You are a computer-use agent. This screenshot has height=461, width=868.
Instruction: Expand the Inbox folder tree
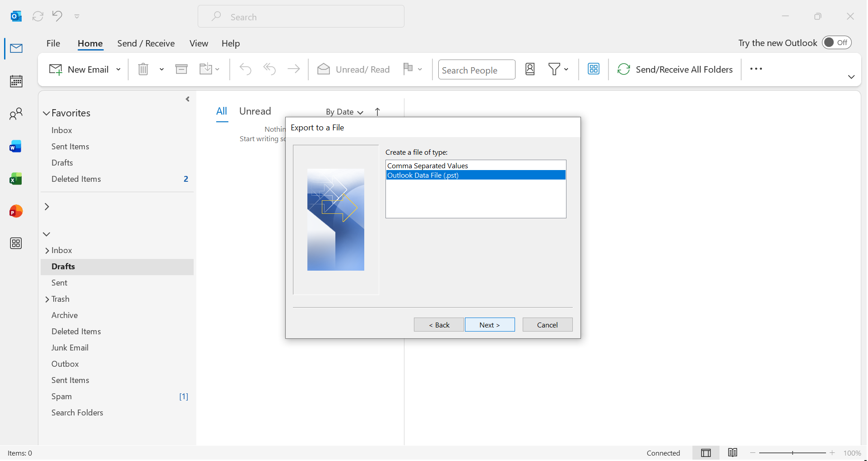point(47,251)
